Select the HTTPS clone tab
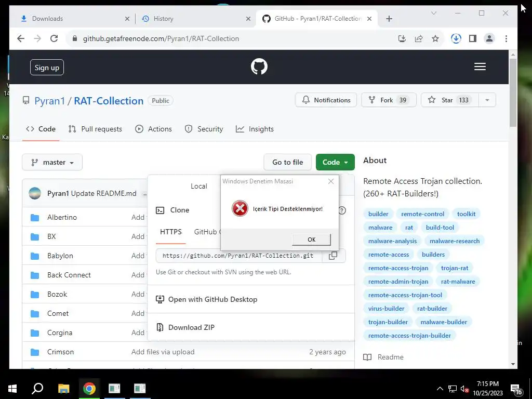 (171, 232)
